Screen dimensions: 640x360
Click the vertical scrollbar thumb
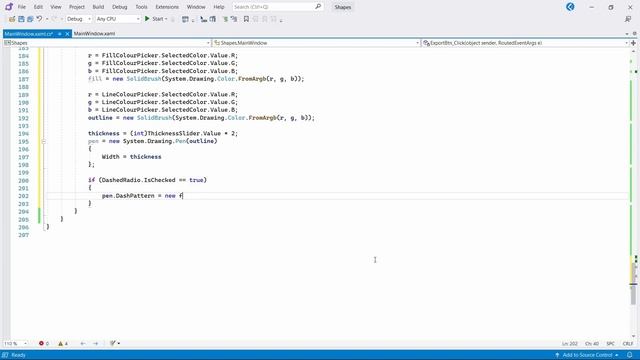633,283
